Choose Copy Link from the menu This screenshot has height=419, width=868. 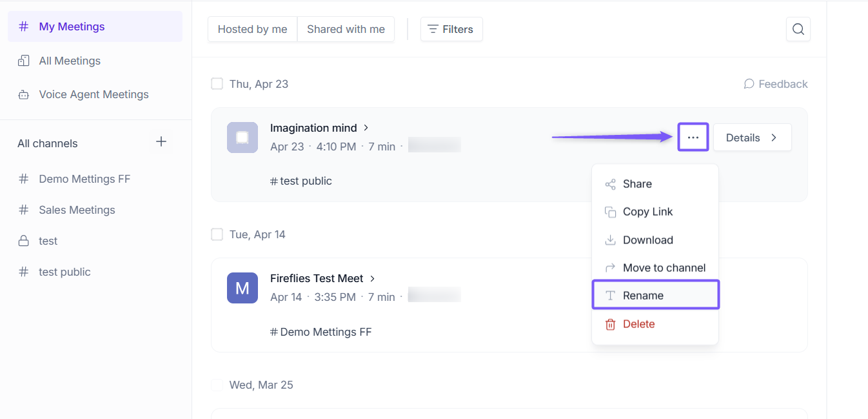coord(655,212)
